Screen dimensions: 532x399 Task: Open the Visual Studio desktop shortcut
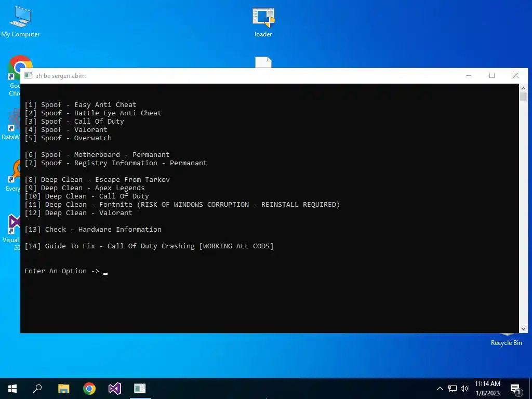tap(12, 232)
